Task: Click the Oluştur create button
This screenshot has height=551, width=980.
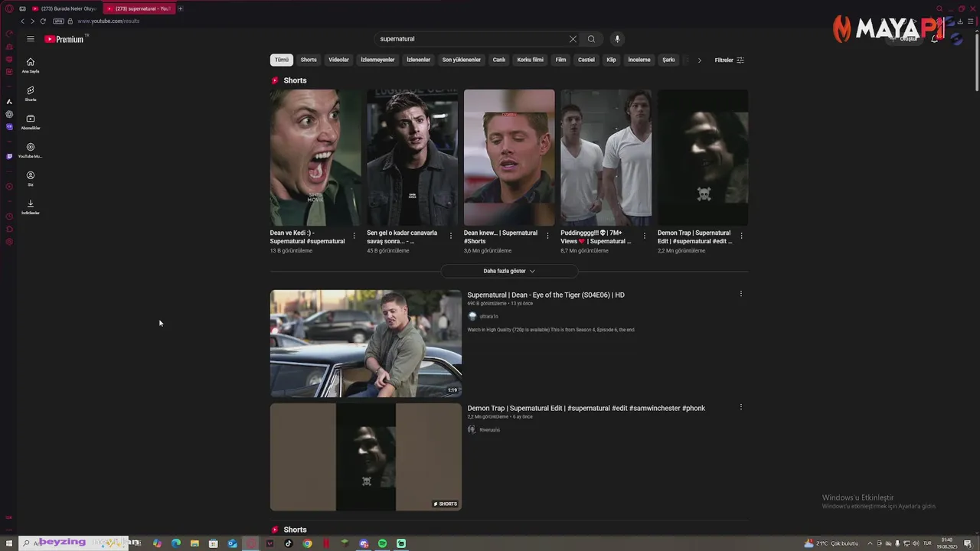Action: (x=905, y=39)
